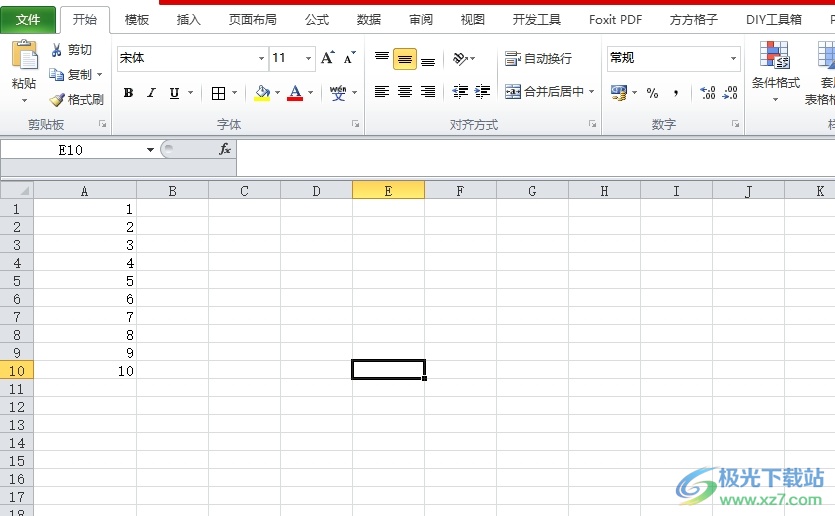This screenshot has width=835, height=516.
Task: Click the Paste clipboard icon
Action: [x=24, y=58]
